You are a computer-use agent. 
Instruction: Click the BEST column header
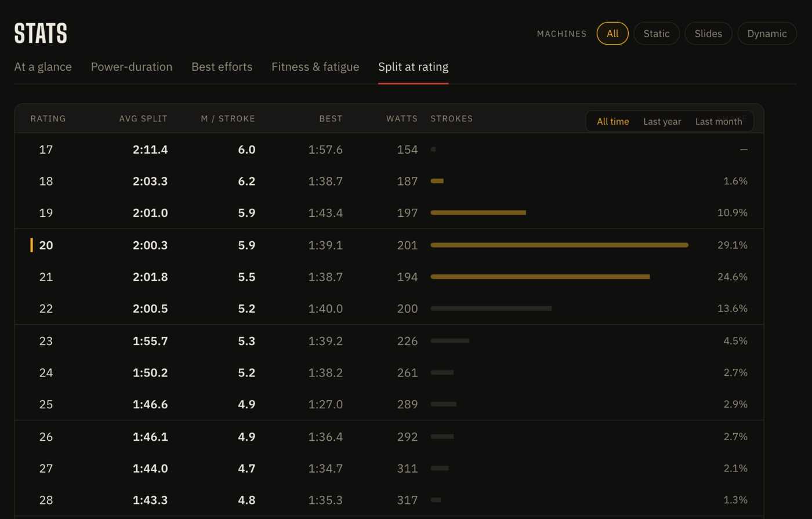pos(331,118)
